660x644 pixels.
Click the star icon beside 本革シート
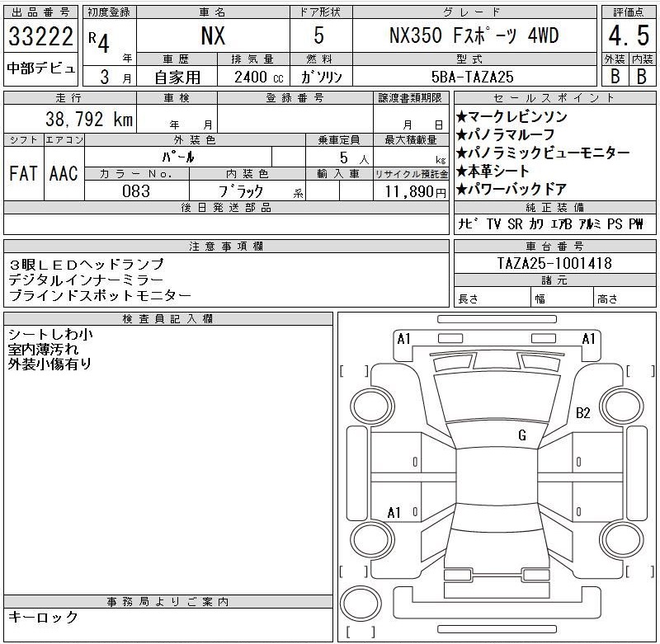(462, 172)
